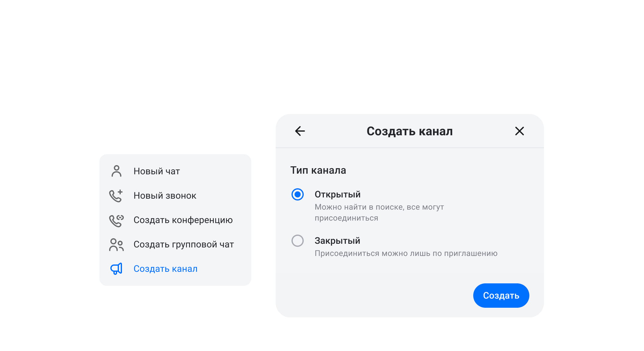Click the Открытый option label
Image resolution: width=644 pixels, height=351 pixels.
coord(337,194)
